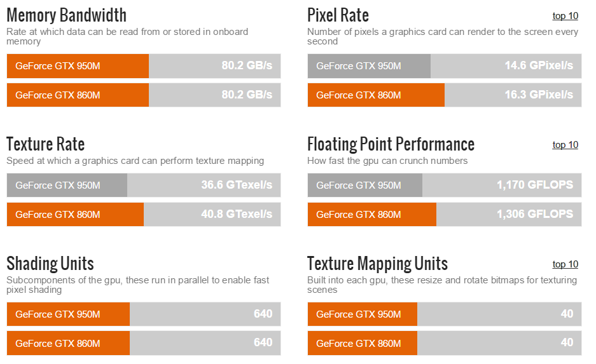Select the 1,170 GFLOPS GTX 950M bar
The image size is (596, 364).
tap(444, 185)
